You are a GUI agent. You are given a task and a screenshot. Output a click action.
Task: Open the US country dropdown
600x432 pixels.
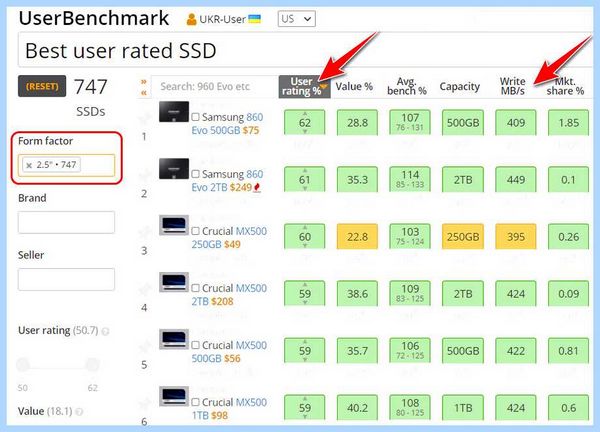click(x=297, y=19)
